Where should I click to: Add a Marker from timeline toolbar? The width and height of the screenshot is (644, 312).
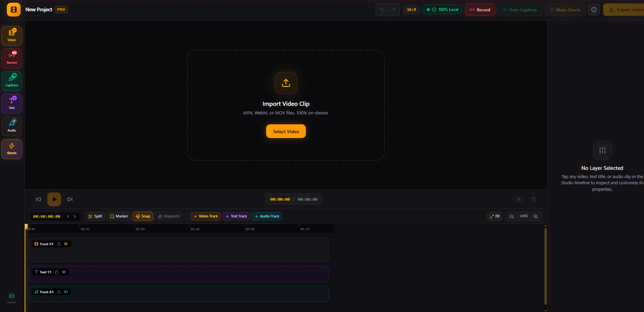(x=119, y=216)
